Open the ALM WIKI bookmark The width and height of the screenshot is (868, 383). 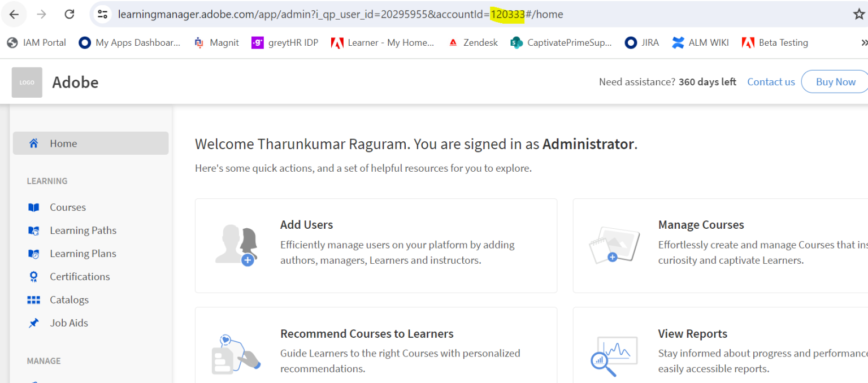coord(701,42)
